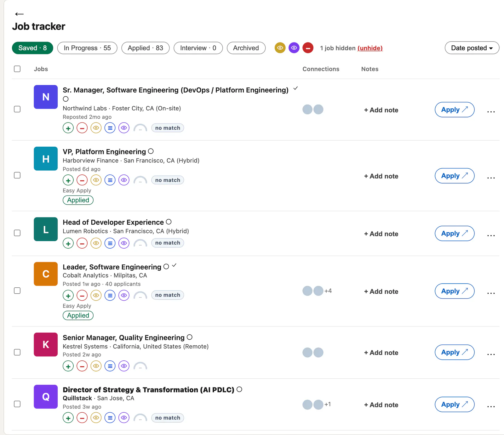
Task: Toggle yellow eye icon for Northwind Labs job
Action: (x=96, y=128)
